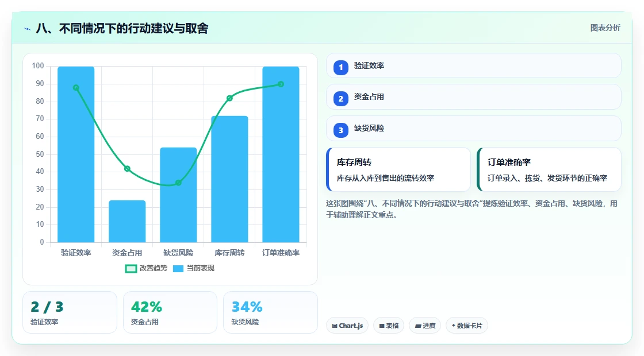Click the 库存周转 blue bar in chart
Screen dimensions: 644x356
[229, 179]
